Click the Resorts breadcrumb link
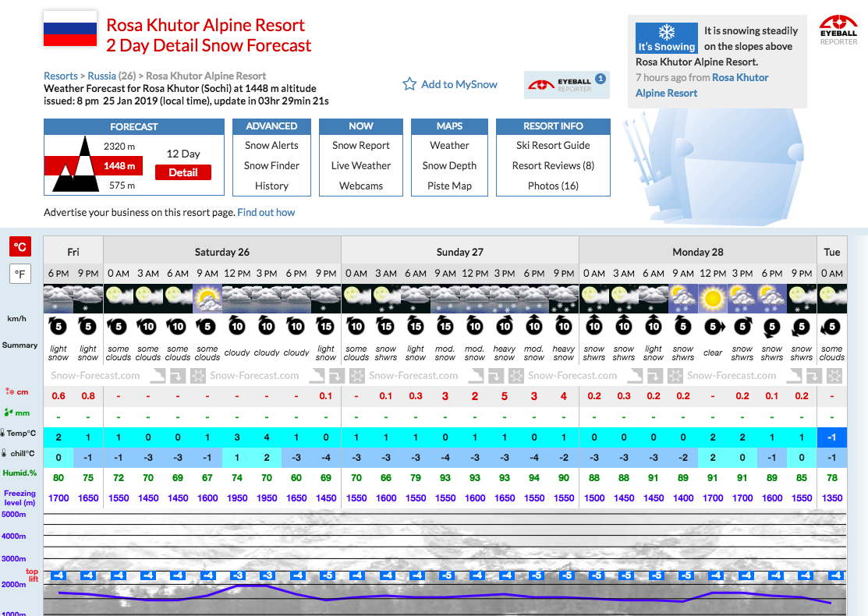Viewport: 868px width, 616px height. click(x=61, y=76)
